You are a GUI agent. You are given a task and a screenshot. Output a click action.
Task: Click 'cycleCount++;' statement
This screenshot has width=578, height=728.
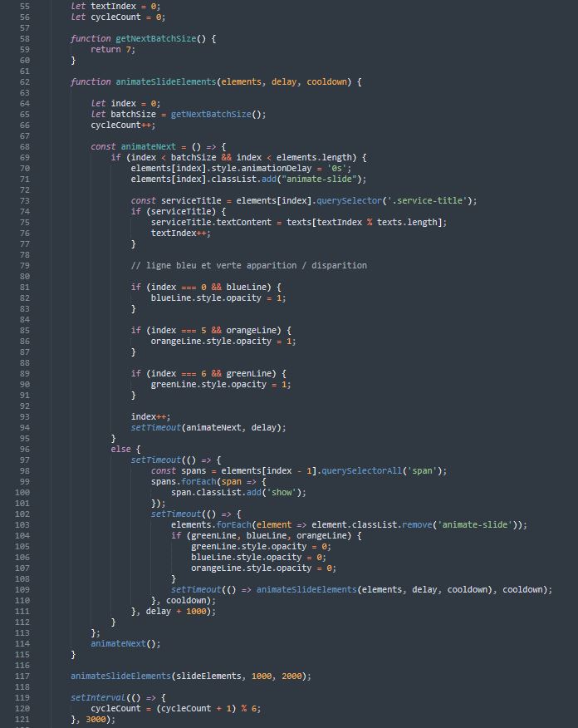coord(123,125)
